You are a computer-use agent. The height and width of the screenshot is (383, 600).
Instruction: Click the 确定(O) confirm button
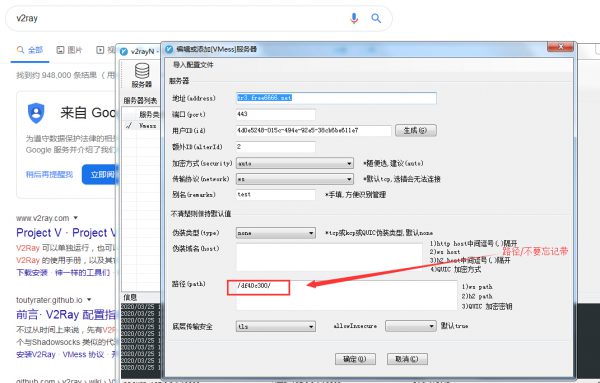[x=355, y=359]
